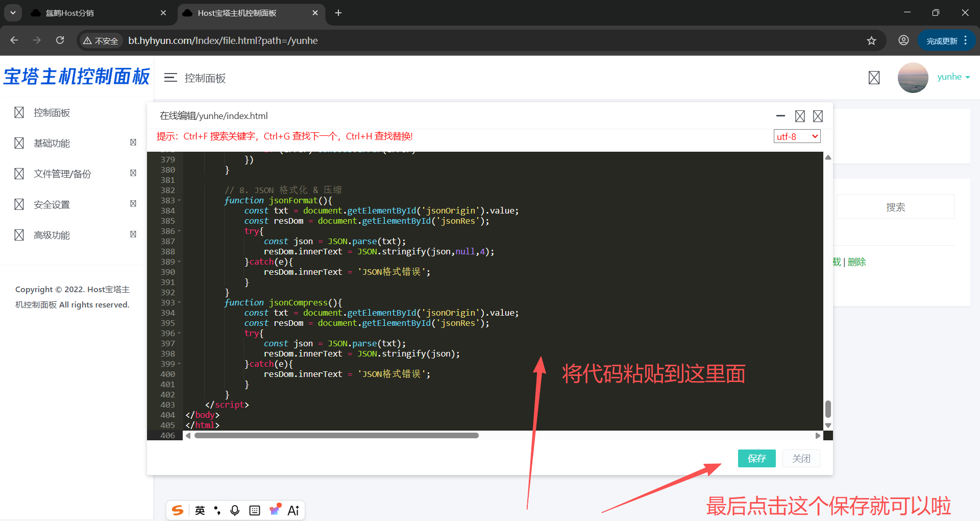Click the header icon left of the avatar

pyautogui.click(x=874, y=78)
